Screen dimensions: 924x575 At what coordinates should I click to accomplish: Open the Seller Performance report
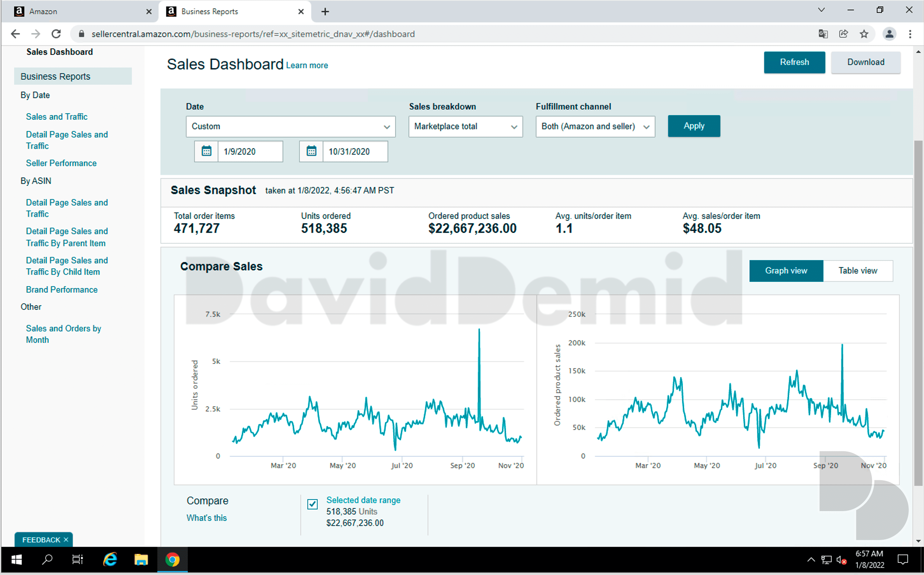click(x=61, y=163)
